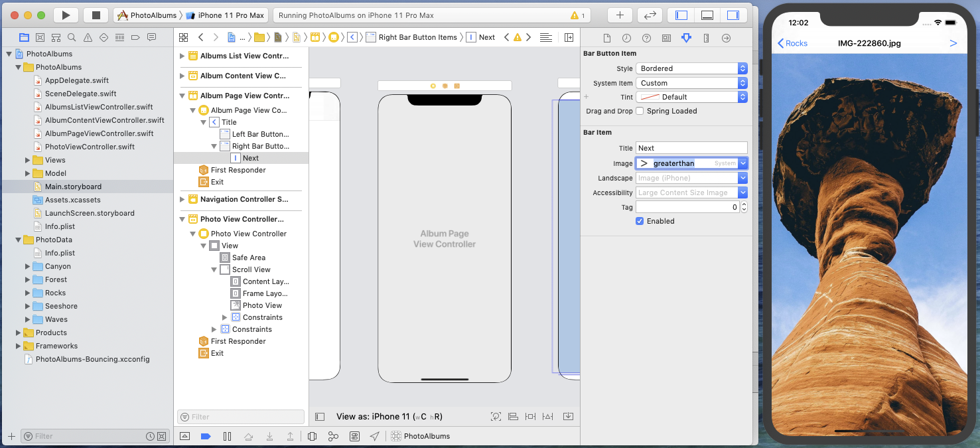The width and height of the screenshot is (980, 448).
Task: Select the Find navigator magnifier tab
Action: coord(72,37)
